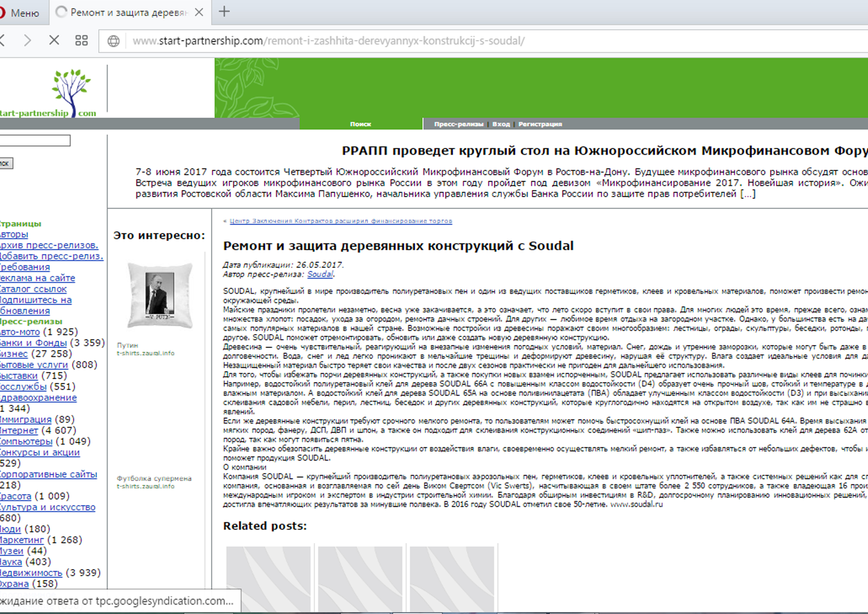
Task: Open the Красота category link
Action: (16, 497)
